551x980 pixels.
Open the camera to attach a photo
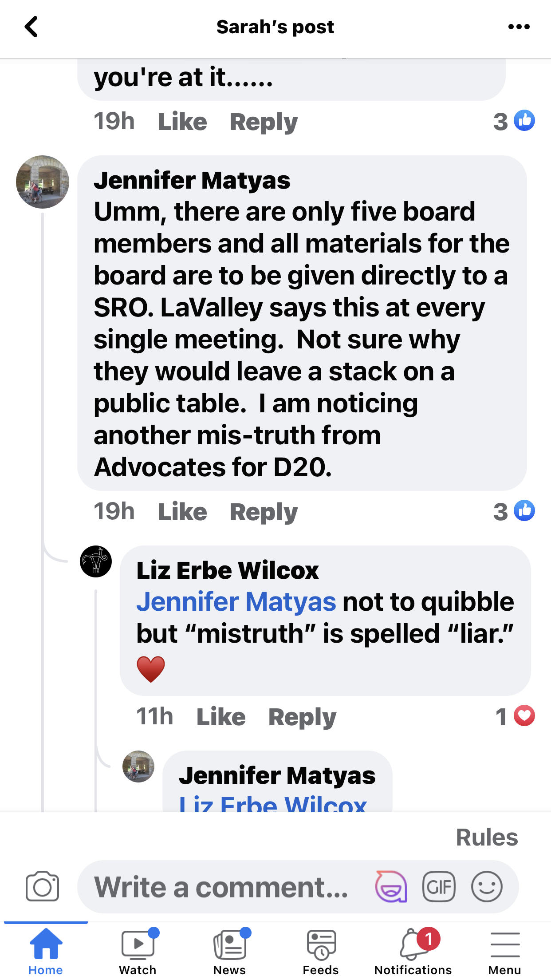click(42, 887)
